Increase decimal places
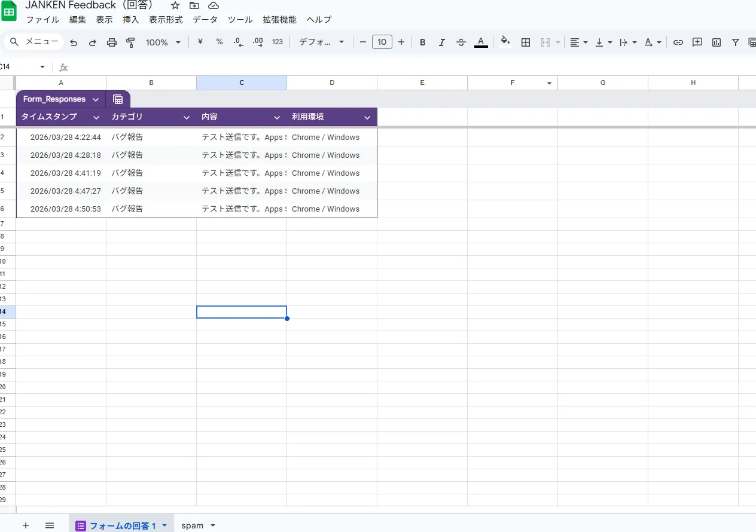756x532 pixels. 258,42
